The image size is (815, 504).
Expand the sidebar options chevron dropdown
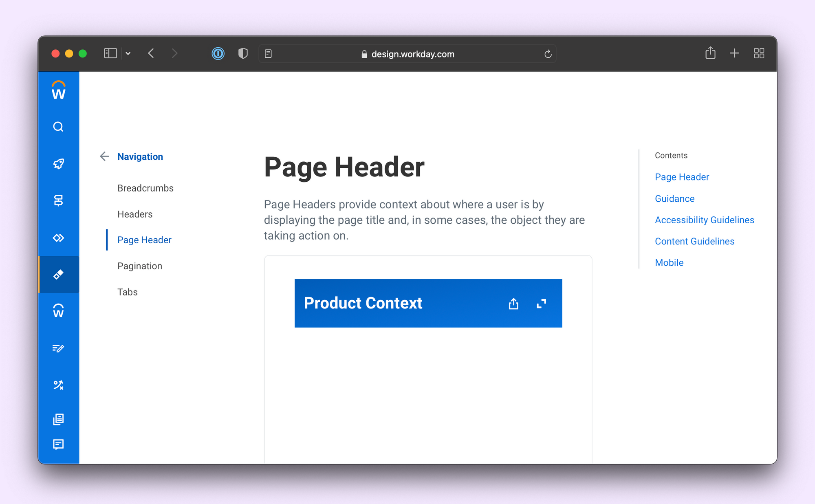tap(128, 53)
